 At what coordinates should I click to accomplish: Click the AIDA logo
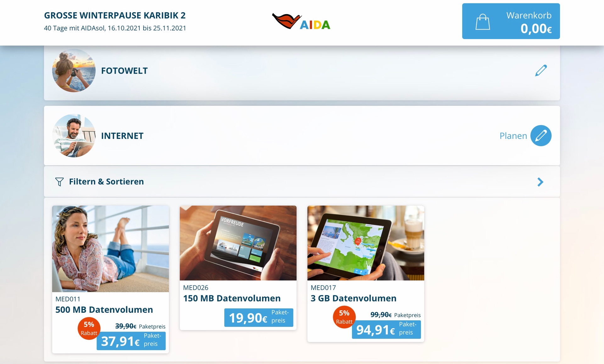(301, 21)
